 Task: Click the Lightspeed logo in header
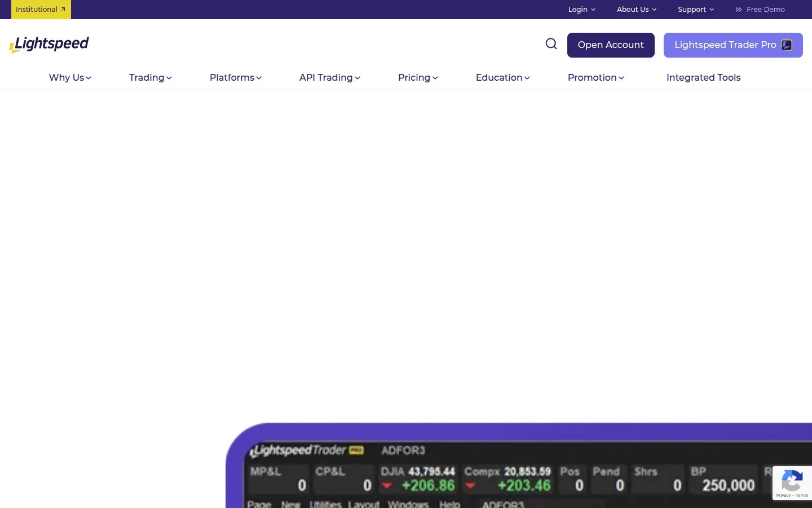pyautogui.click(x=49, y=45)
